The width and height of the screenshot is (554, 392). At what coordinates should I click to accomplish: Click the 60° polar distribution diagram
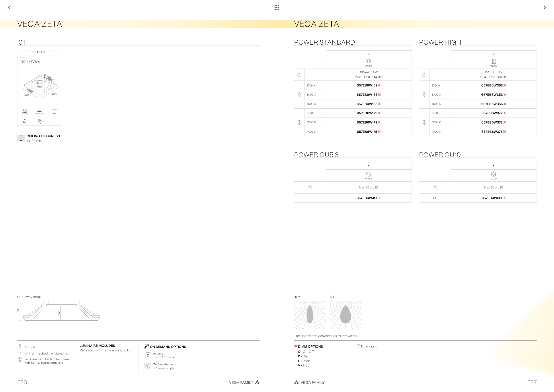tap(345, 315)
